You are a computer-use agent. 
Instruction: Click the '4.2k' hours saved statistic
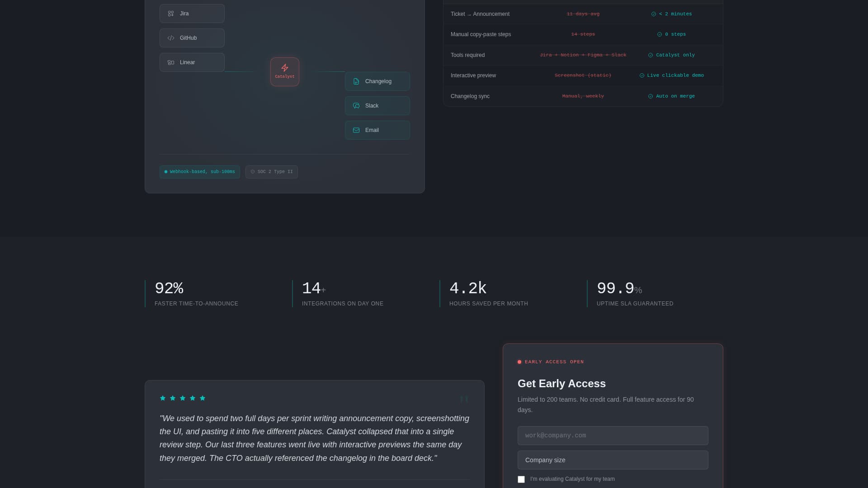(x=468, y=288)
